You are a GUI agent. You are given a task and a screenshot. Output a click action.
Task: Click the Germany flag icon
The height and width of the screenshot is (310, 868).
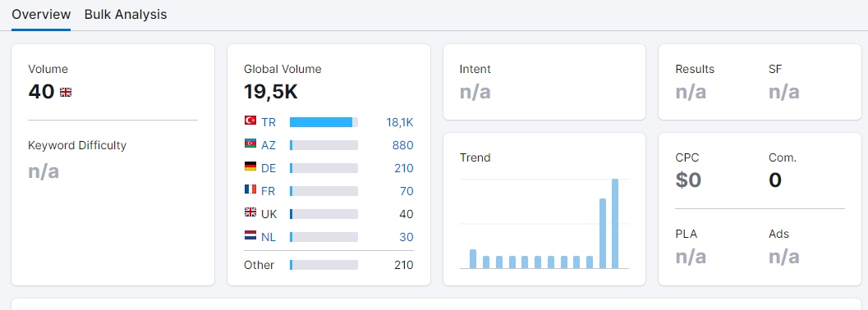250,166
